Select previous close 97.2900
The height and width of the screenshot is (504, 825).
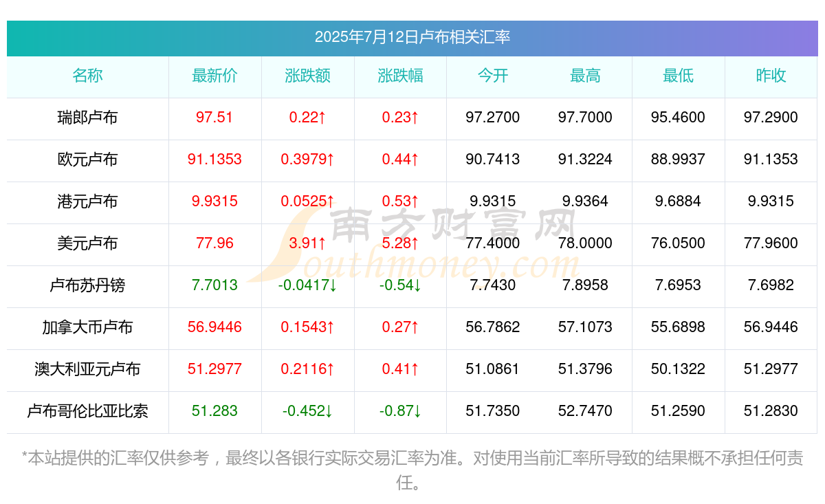771,118
